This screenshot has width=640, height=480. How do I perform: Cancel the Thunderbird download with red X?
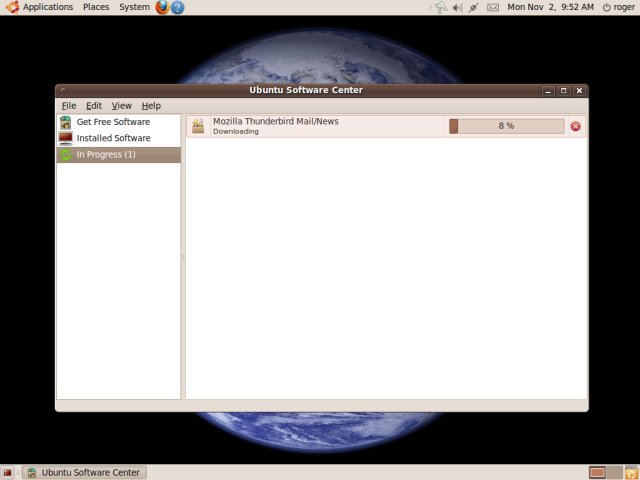tap(576, 126)
